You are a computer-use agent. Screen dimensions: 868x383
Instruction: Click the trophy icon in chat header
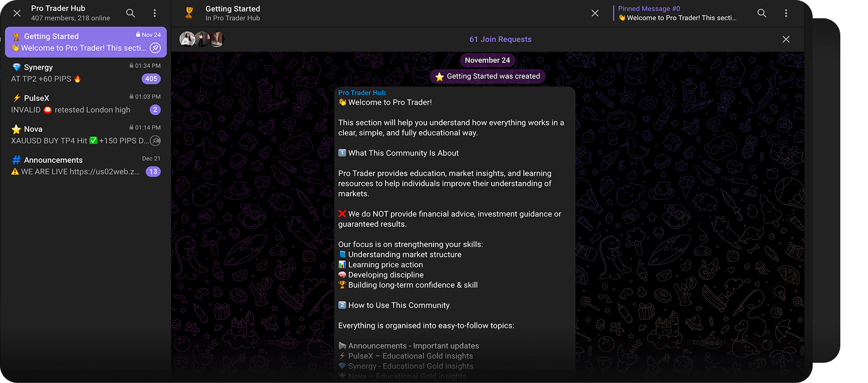coord(189,13)
